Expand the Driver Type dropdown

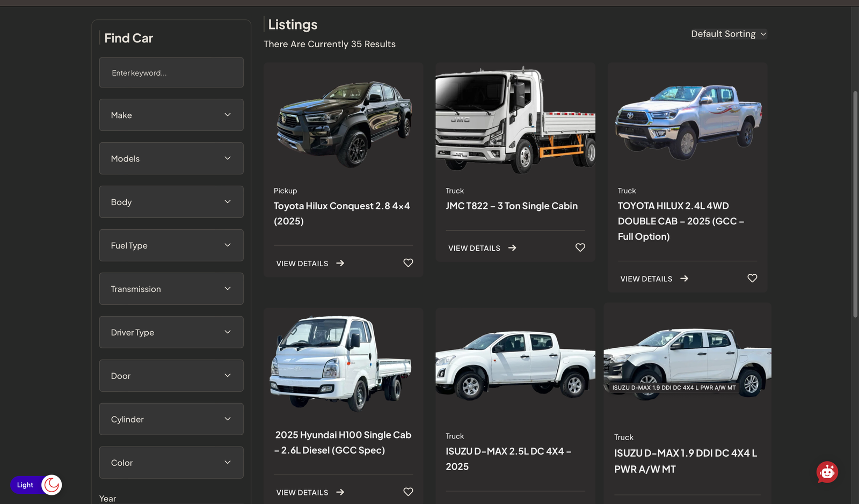171,332
